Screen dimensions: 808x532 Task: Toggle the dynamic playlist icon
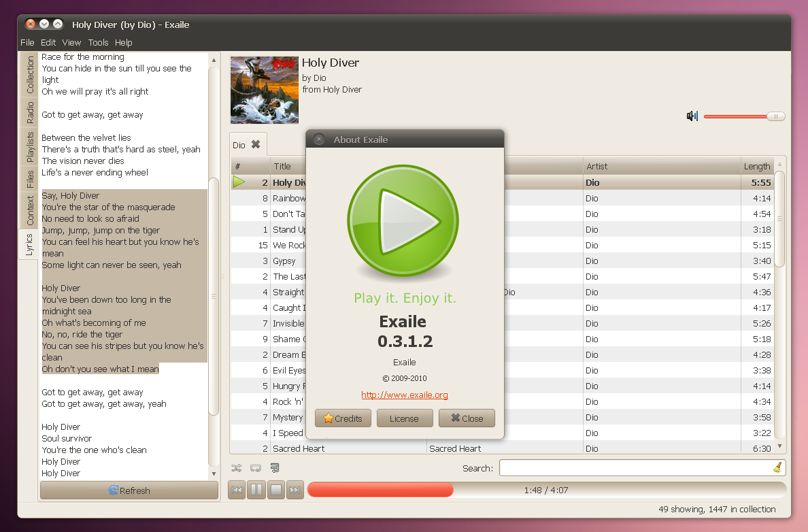(x=275, y=468)
